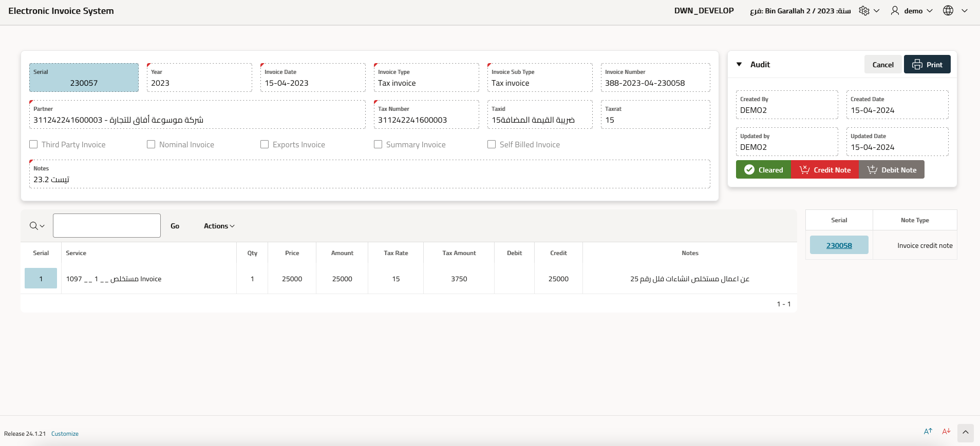Click the Taxid field
The image size is (980, 446).
540,114
